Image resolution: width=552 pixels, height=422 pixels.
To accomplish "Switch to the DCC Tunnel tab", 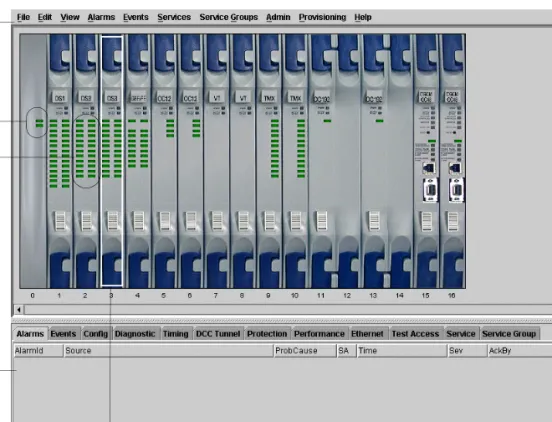I will (x=218, y=334).
